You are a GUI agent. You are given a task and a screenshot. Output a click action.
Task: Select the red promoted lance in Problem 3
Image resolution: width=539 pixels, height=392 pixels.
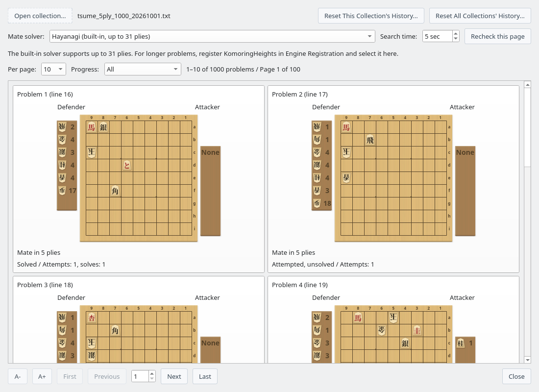pos(92,318)
